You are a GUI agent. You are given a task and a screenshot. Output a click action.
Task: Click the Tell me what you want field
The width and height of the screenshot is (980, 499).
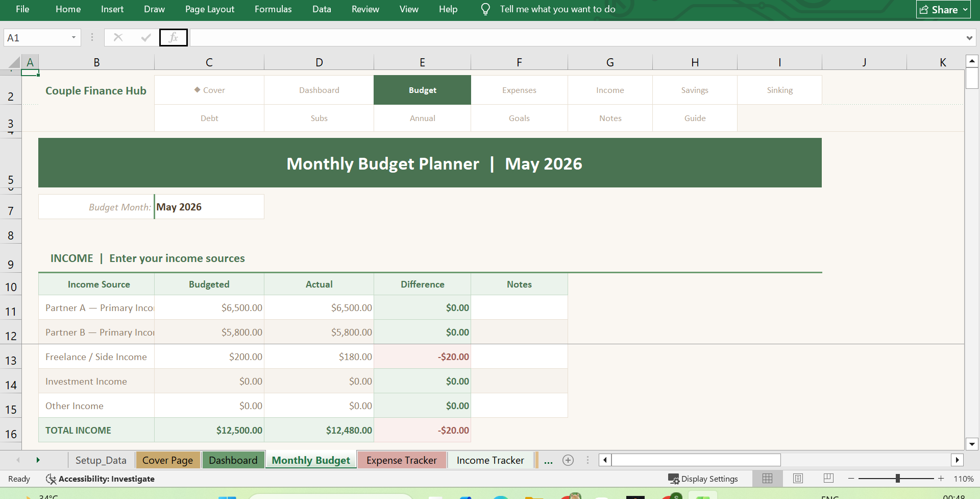coord(557,9)
